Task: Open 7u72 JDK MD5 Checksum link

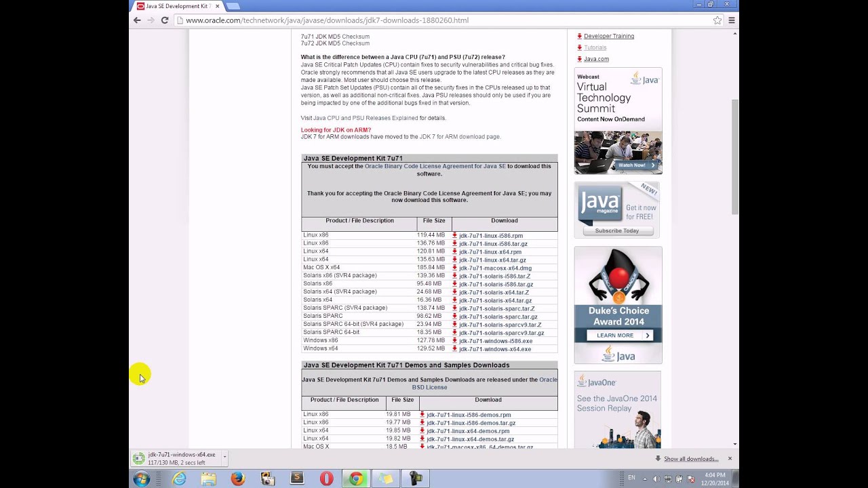Action: click(335, 43)
